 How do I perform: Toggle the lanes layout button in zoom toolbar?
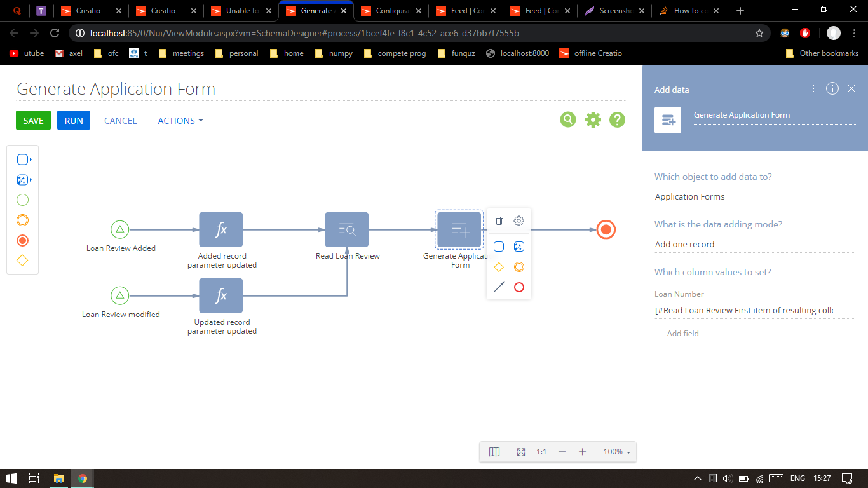coord(494,452)
